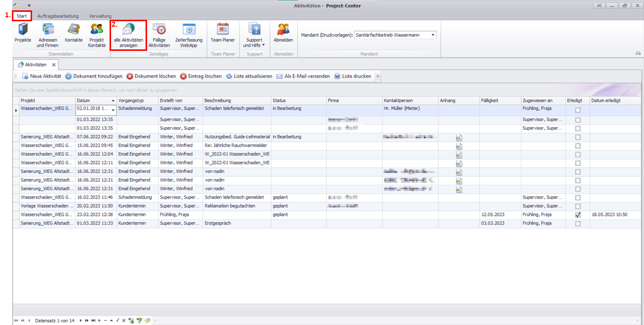
Task: Uncheck Erledigt for the 23.02.2023 Kundentermin row
Action: pos(578,215)
